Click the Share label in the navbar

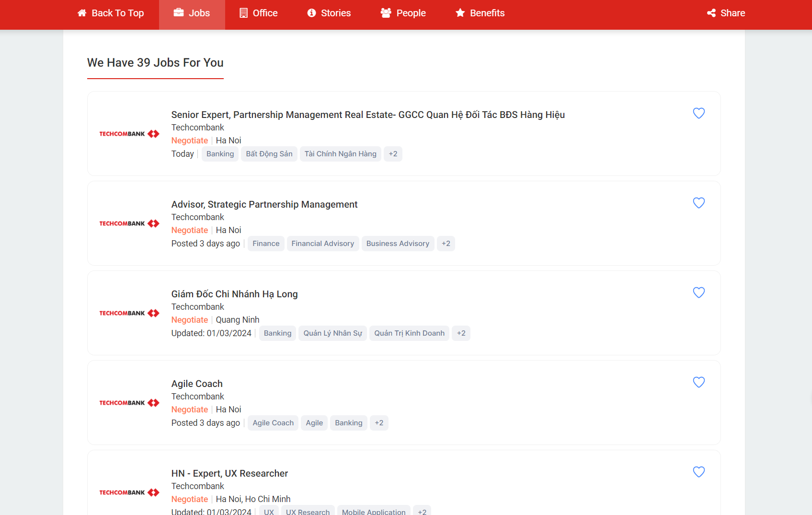pos(733,13)
